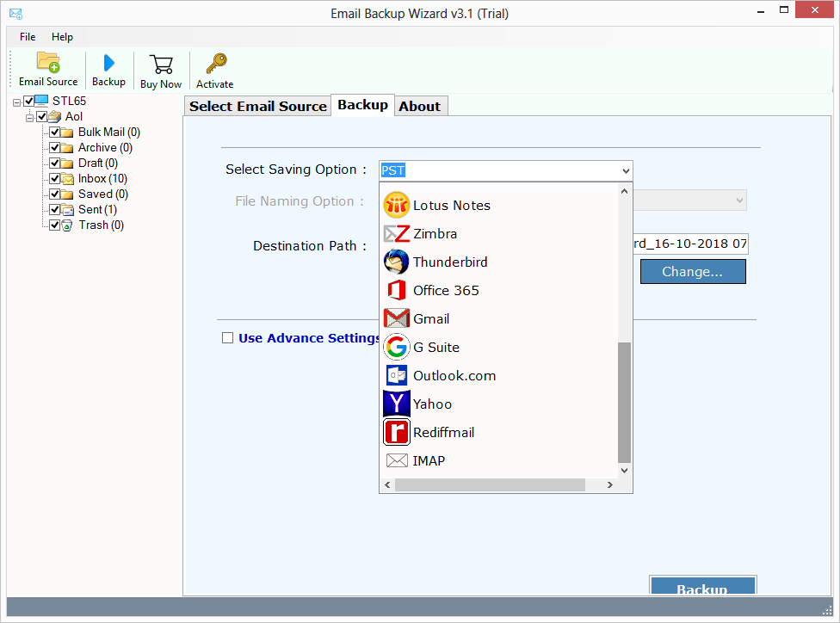Click the blue Backup button
This screenshot has width=840, height=623.
[702, 585]
